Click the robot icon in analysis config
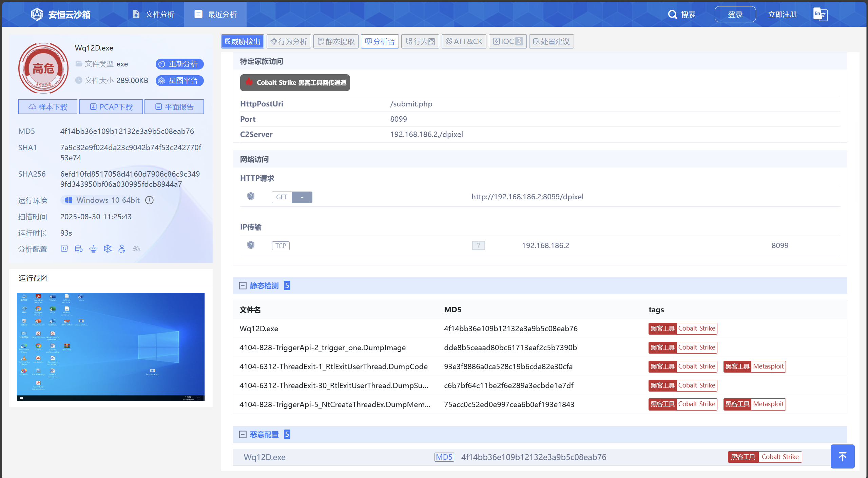The image size is (868, 478). tap(93, 249)
